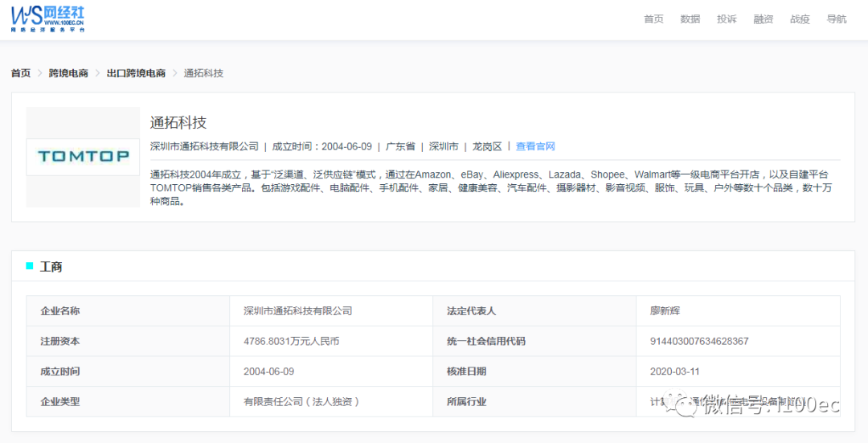868x443 pixels.
Task: Open the 数据 nav menu item
Action: click(690, 18)
